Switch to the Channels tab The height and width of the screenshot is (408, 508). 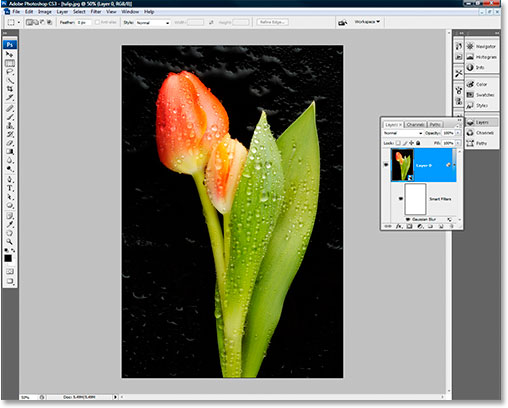[x=415, y=124]
